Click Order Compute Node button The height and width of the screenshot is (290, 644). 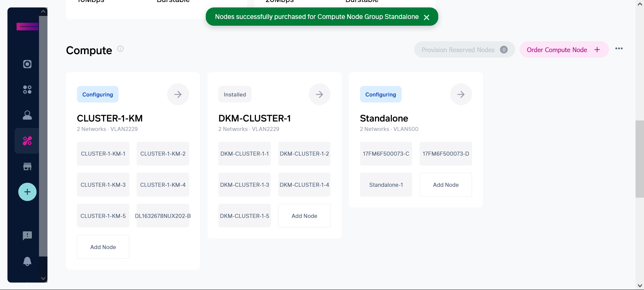pyautogui.click(x=564, y=50)
